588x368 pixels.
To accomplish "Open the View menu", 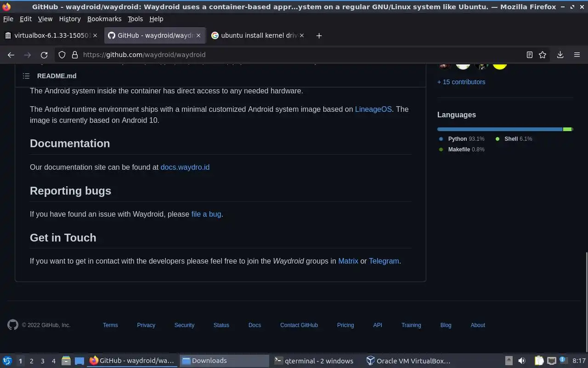I will coord(45,19).
